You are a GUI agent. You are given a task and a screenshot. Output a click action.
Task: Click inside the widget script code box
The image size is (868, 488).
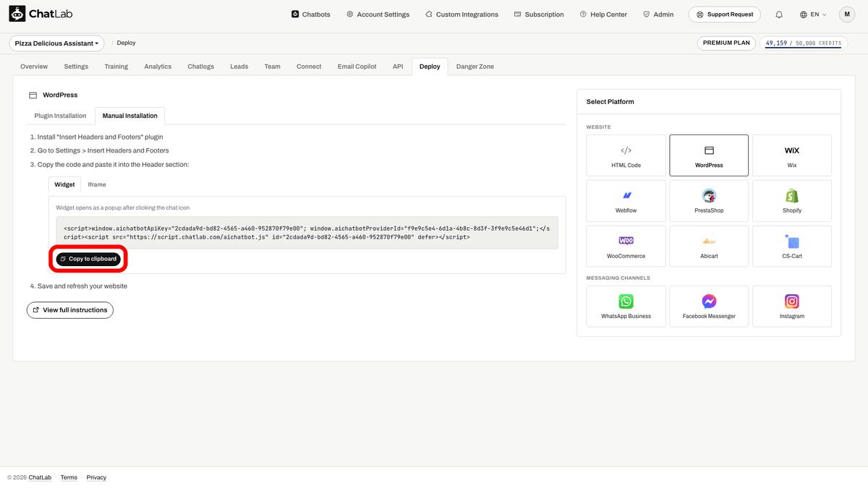[x=307, y=232]
